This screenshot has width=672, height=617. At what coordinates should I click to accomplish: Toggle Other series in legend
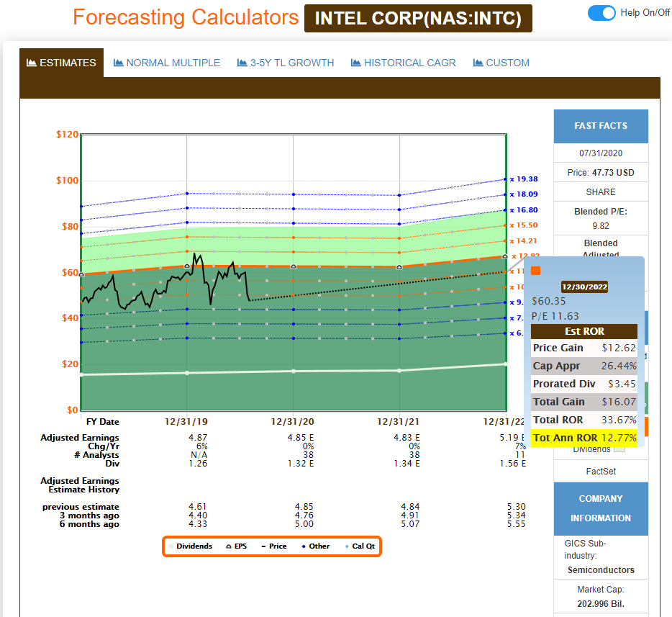tap(315, 546)
